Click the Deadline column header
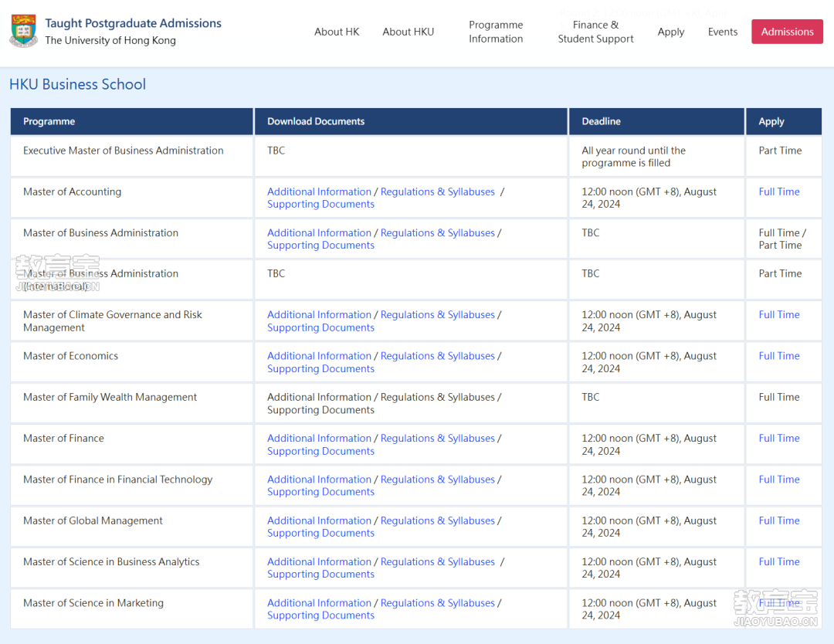 coord(656,121)
